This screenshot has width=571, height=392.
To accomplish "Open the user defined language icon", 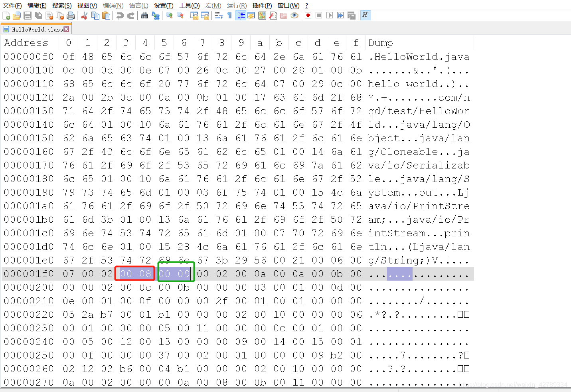I will pyautogui.click(x=251, y=16).
